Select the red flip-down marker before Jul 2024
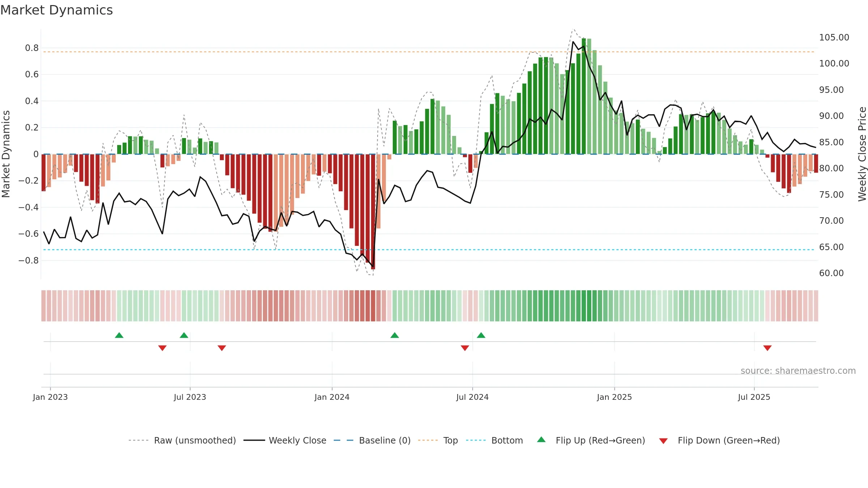Viewport: 868px width, 488px height. 465,348
